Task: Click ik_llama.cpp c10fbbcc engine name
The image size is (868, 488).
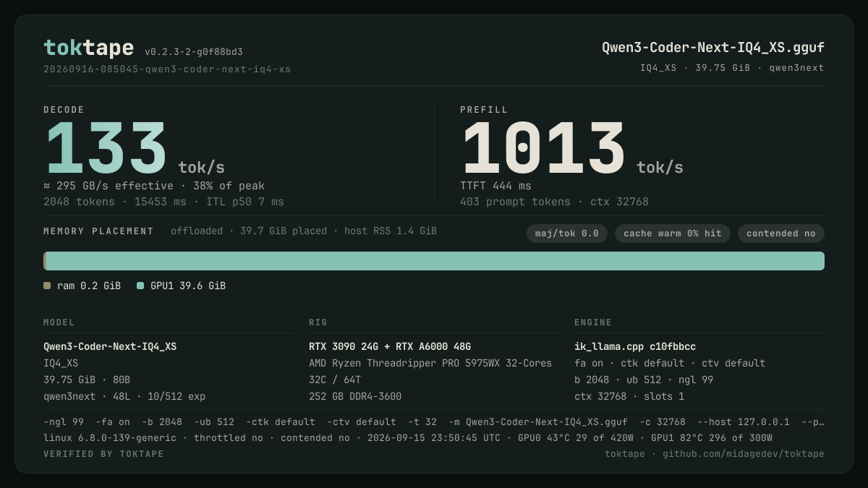Action: tap(635, 347)
